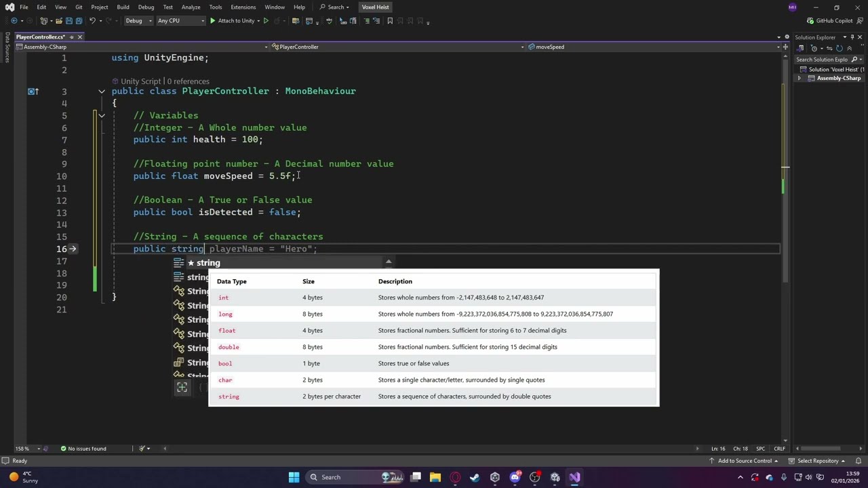
Task: Open the moveSpeed member navigation dropdown
Action: [654, 47]
